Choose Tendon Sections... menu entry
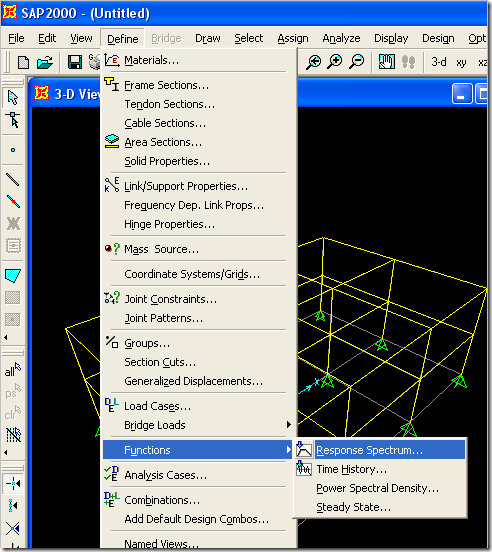The height and width of the screenshot is (552, 492). point(199,104)
